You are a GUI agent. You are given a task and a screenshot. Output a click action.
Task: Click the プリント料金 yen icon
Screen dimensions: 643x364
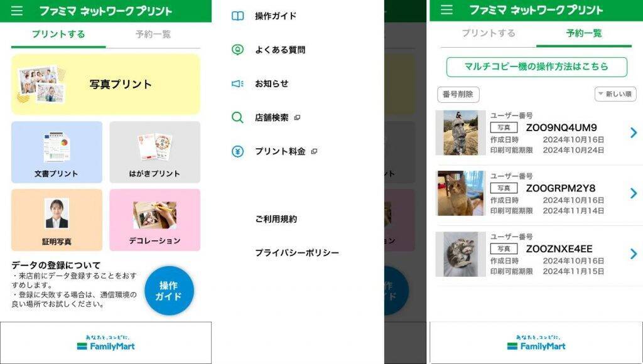coord(238,151)
